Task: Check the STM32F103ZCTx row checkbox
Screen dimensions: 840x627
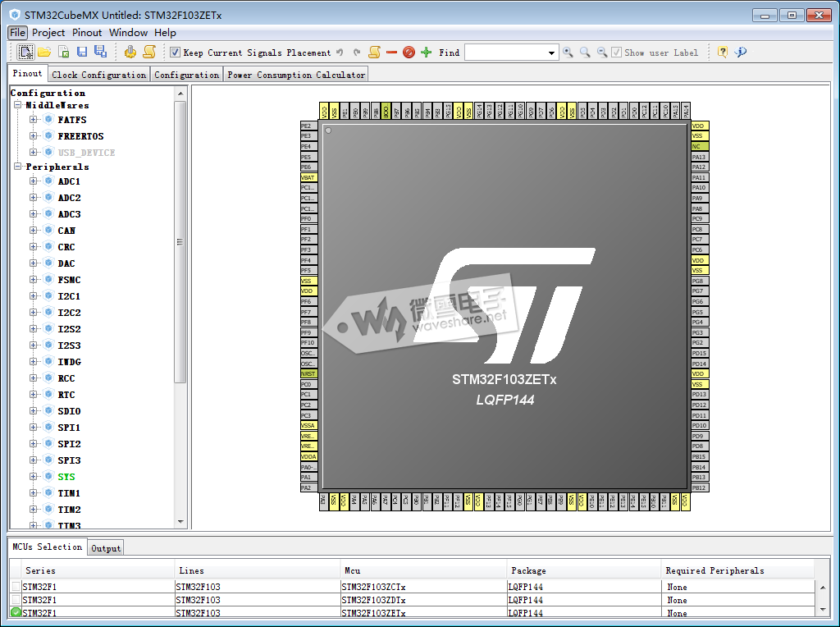Action: tap(16, 586)
